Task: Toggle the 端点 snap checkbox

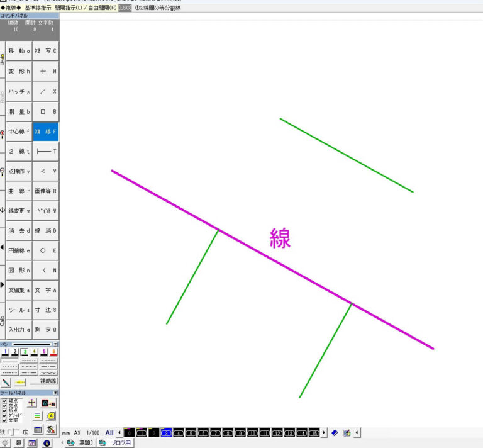Action: (4, 401)
